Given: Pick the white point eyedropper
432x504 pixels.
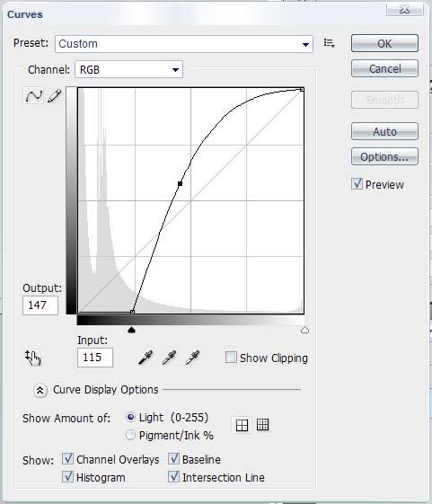Looking at the screenshot, I should click(192, 358).
